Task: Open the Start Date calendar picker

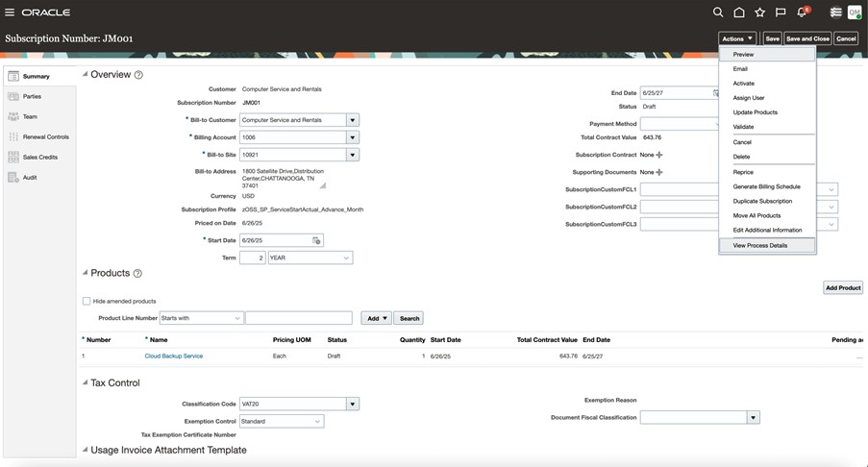Action: [316, 240]
